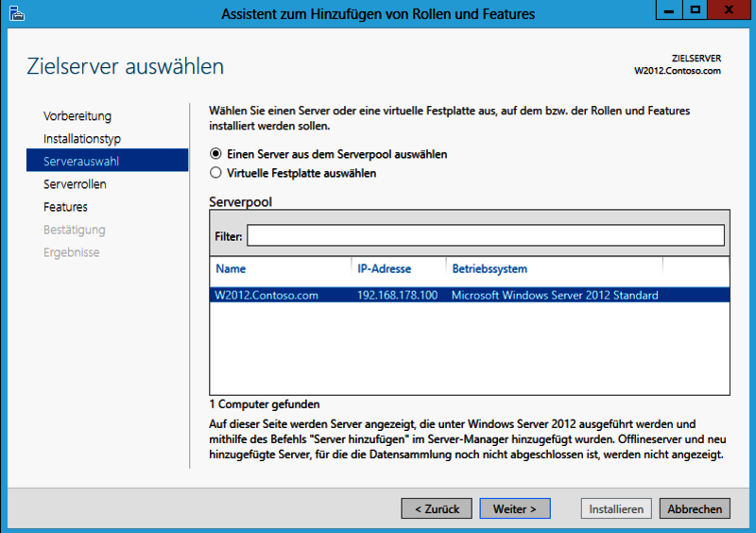Click the Installieren button
This screenshot has height=533, width=756.
pyautogui.click(x=616, y=508)
